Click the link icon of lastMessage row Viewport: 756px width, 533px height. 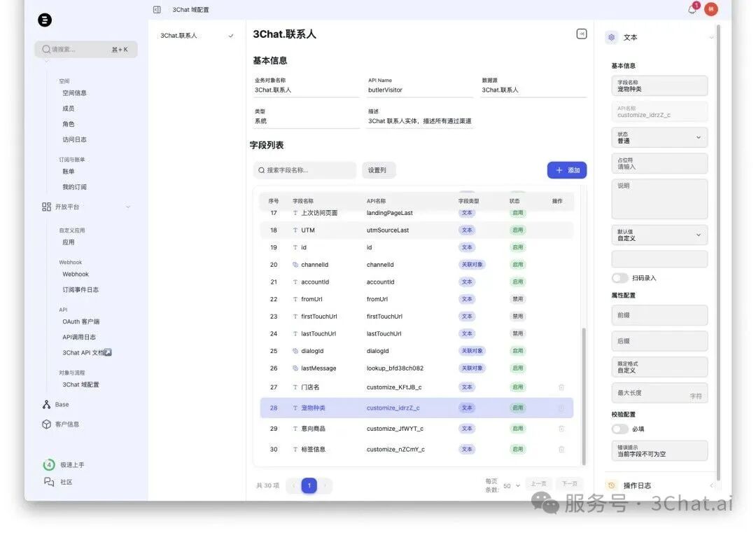coord(295,368)
